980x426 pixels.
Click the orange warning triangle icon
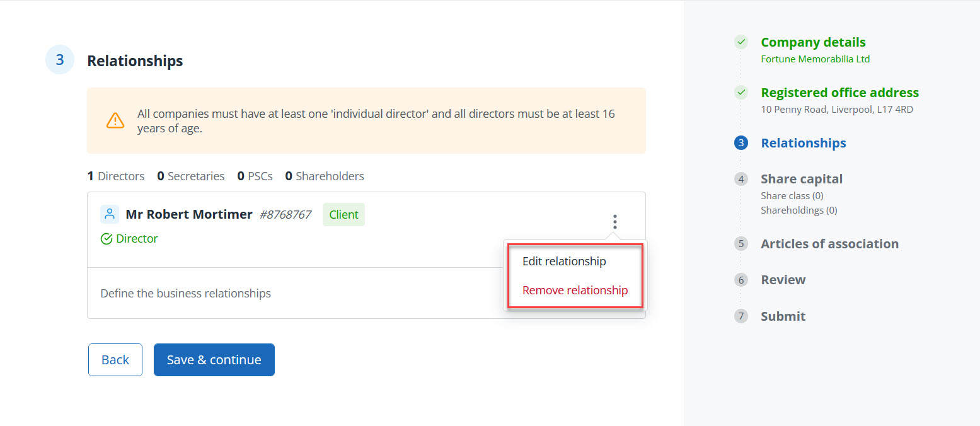point(115,120)
